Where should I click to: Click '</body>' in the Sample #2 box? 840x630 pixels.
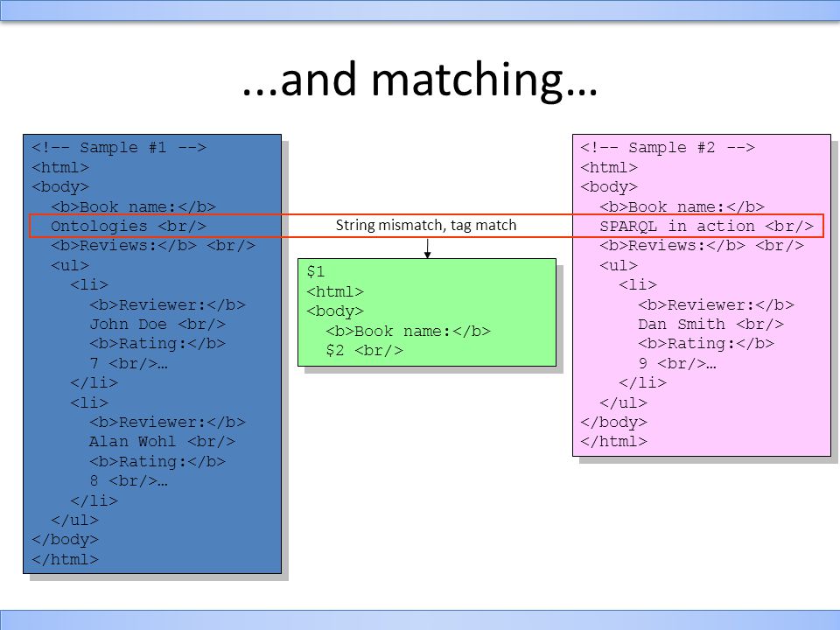coord(614,422)
